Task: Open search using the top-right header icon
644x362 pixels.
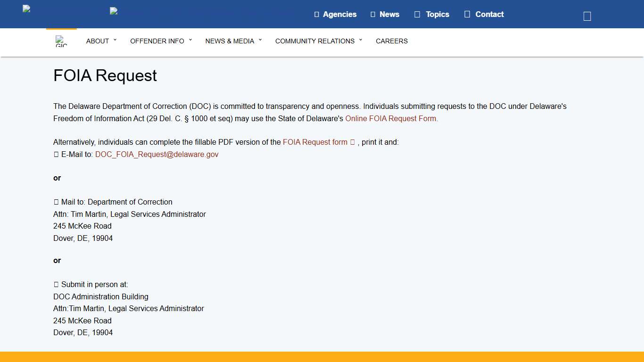Action: point(587,16)
